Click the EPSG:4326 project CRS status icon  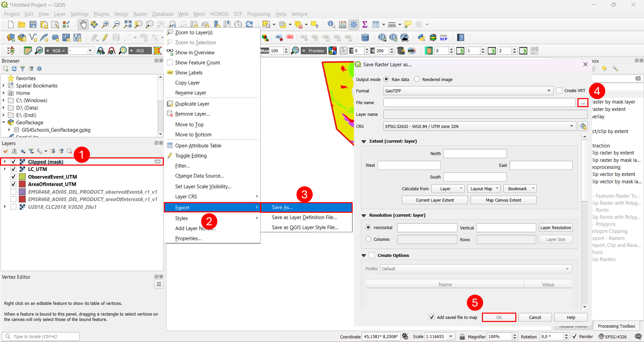tap(612, 336)
